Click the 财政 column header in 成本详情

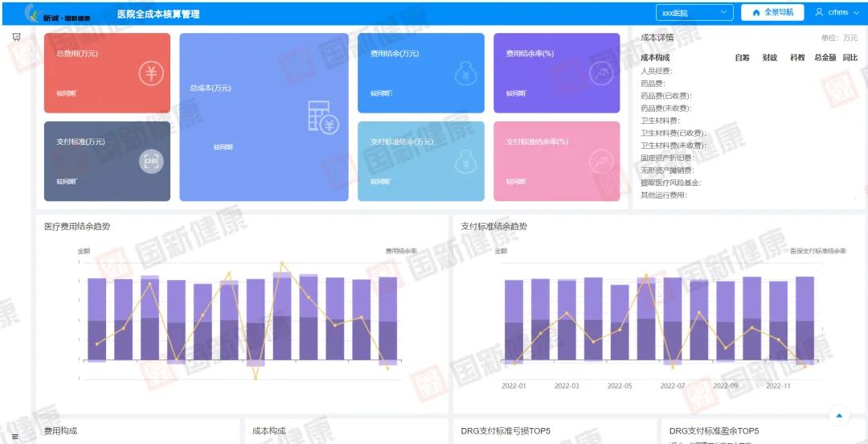(770, 58)
